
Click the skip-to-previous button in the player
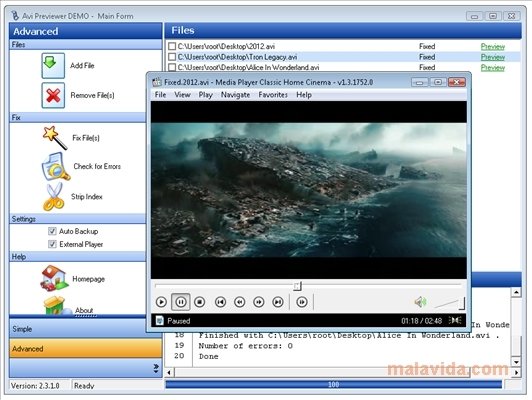click(221, 302)
